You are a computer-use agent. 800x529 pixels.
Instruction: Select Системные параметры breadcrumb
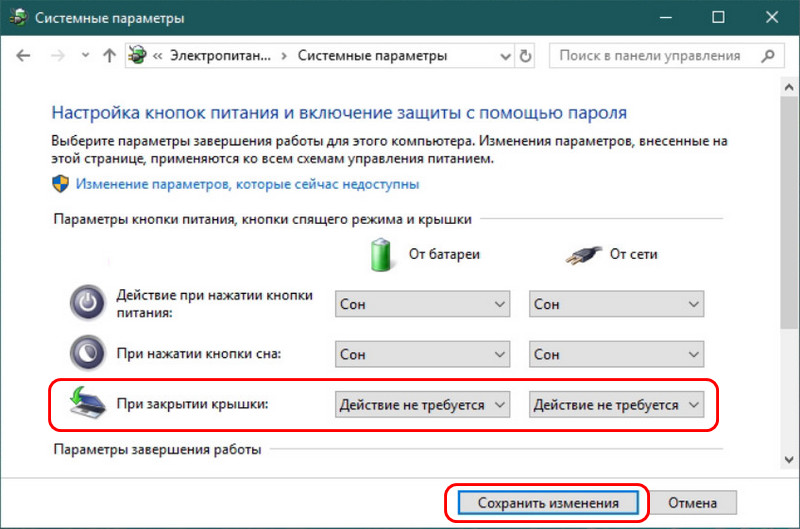pyautogui.click(x=372, y=56)
